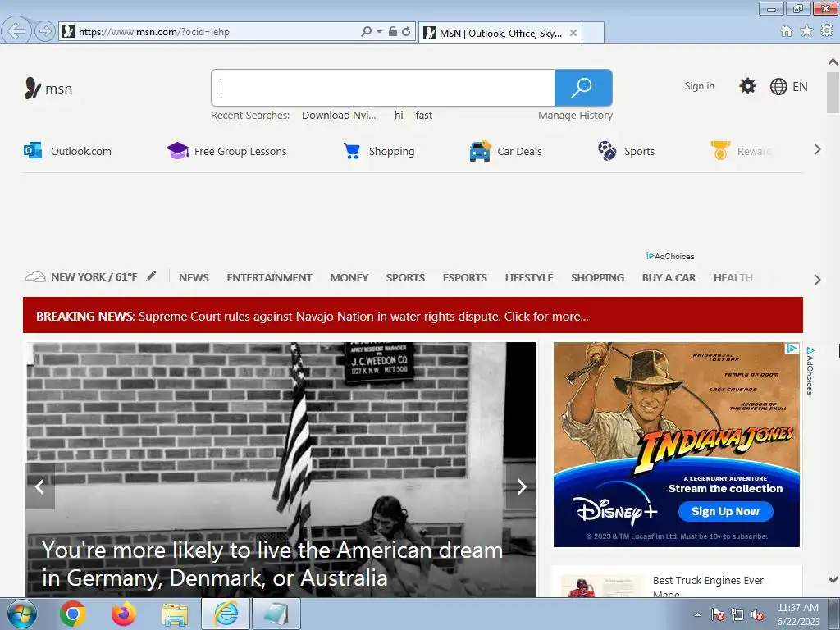Image resolution: width=840 pixels, height=630 pixels.
Task: Show previous slide in news carousel
Action: [x=40, y=486]
